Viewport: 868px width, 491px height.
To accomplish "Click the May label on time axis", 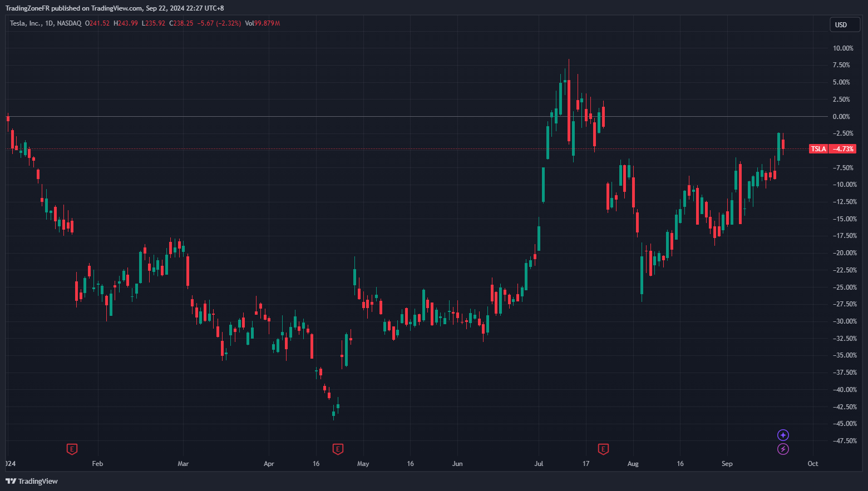I will (x=363, y=464).
